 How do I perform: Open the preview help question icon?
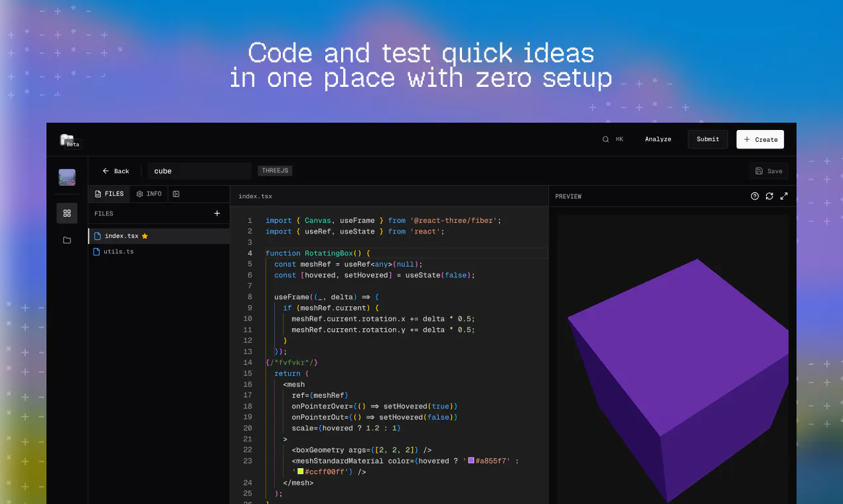(x=755, y=196)
